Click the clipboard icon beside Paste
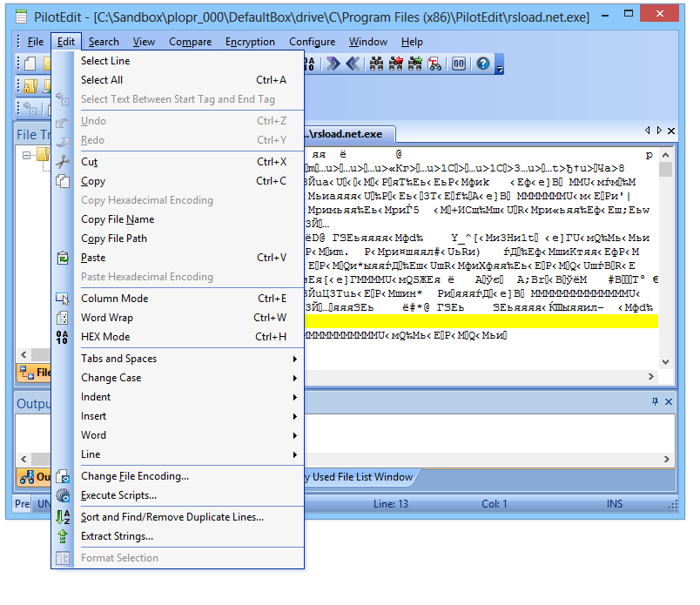Screen dimensions: 700x605 pyautogui.click(x=63, y=258)
